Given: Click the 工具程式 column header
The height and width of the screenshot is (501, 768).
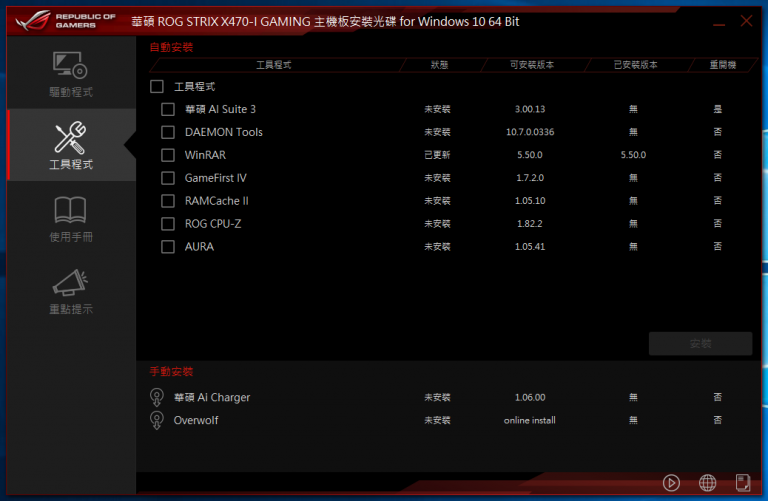Looking at the screenshot, I should coord(274,65).
